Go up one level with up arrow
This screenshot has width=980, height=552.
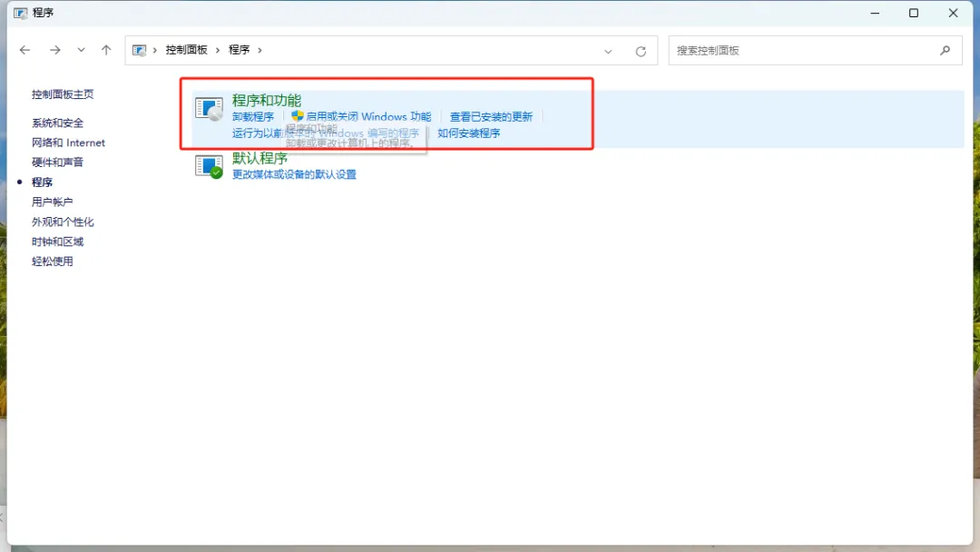click(106, 50)
